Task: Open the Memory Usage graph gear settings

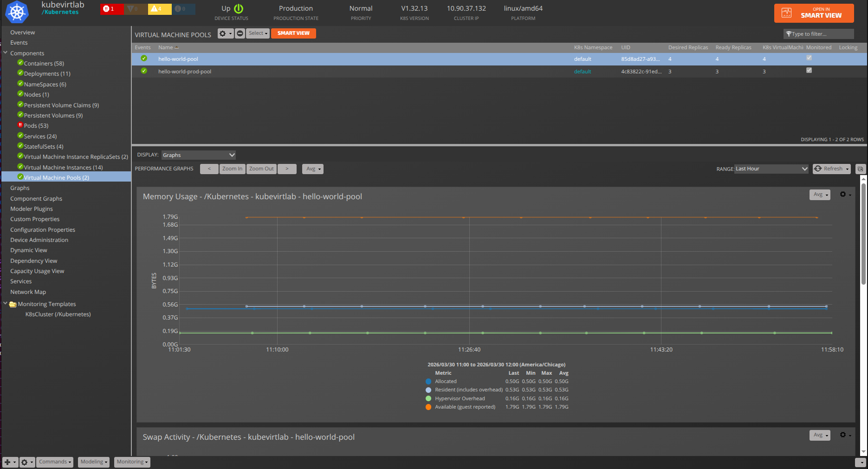Action: (x=845, y=195)
